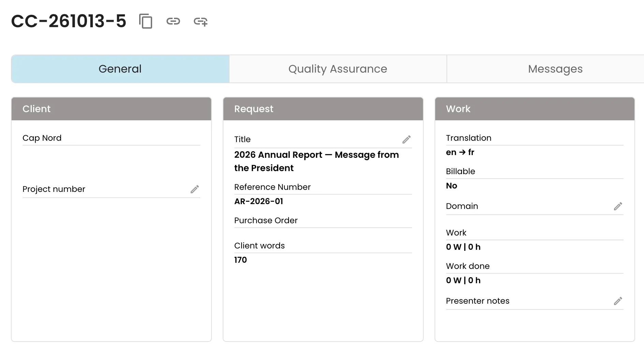This screenshot has width=644, height=349.
Task: Click the Client words label
Action: [259, 246]
